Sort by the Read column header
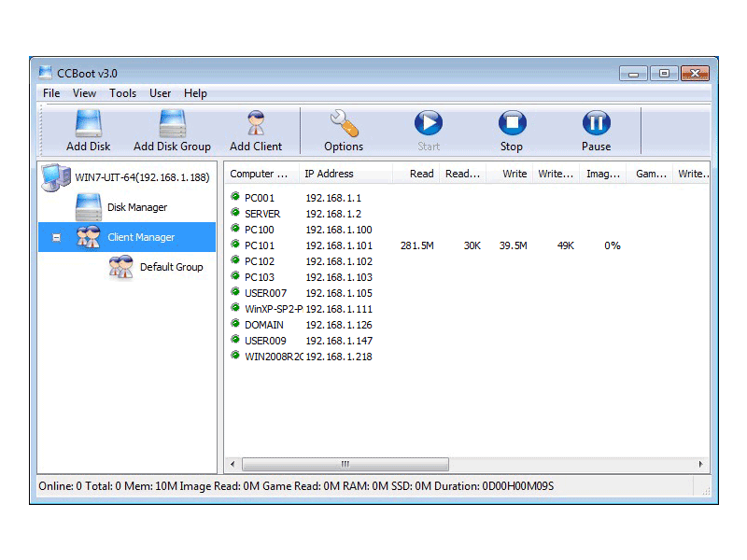Screen dimensions: 747x560 pyautogui.click(x=416, y=174)
